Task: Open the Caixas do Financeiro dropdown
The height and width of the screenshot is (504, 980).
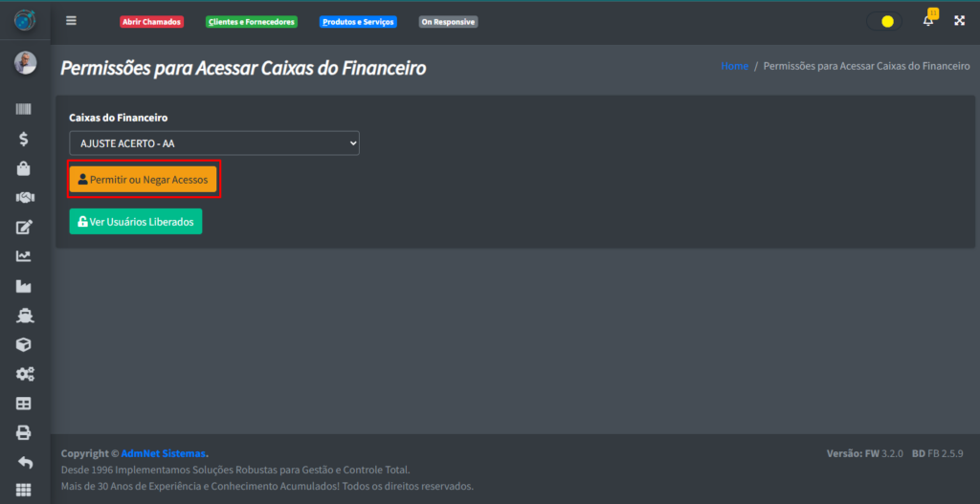Action: tap(213, 143)
